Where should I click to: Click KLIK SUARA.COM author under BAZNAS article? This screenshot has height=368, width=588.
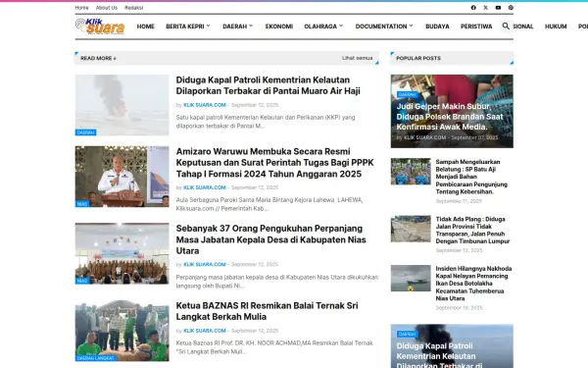pyautogui.click(x=205, y=331)
